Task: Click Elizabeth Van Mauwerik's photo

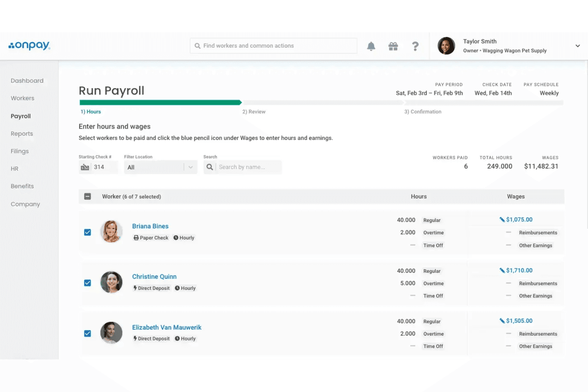Action: pyautogui.click(x=111, y=333)
